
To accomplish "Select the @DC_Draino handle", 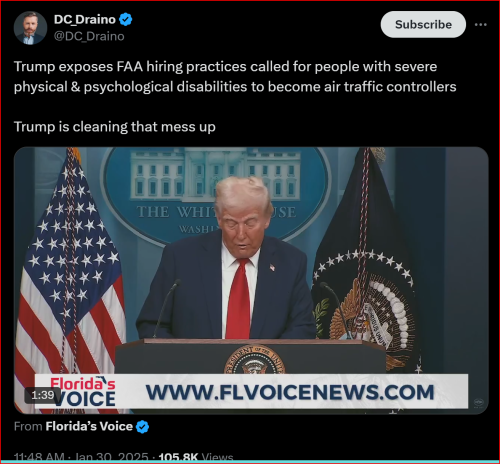I will pos(89,36).
